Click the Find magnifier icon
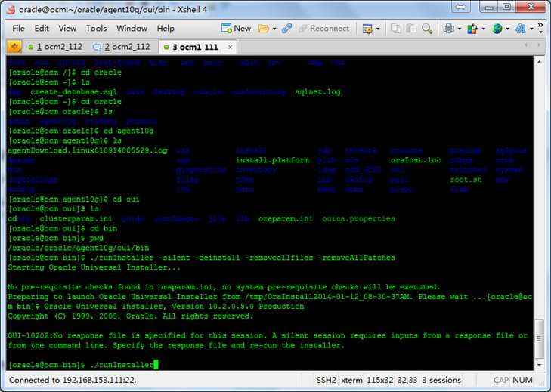Screen dimensions: 551x392 427,29
